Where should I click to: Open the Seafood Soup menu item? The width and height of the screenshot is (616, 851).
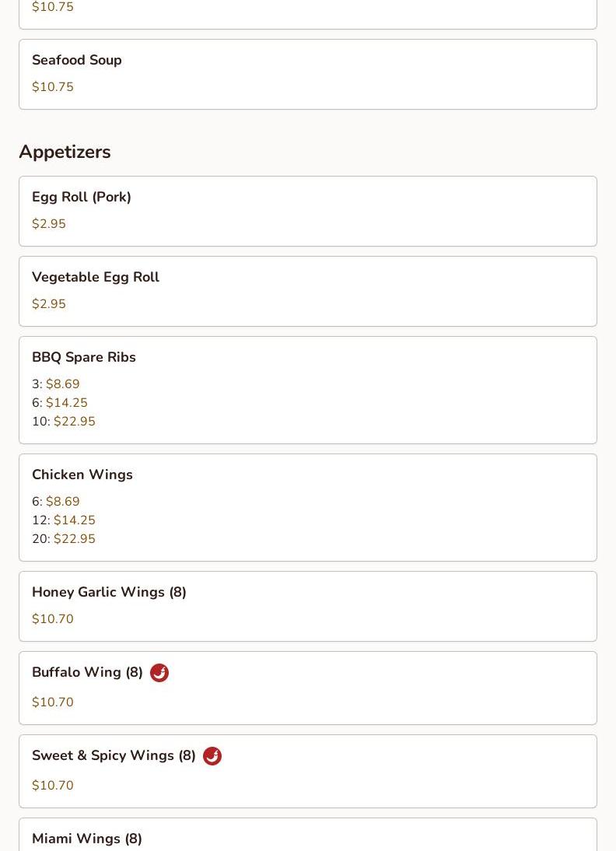click(308, 75)
